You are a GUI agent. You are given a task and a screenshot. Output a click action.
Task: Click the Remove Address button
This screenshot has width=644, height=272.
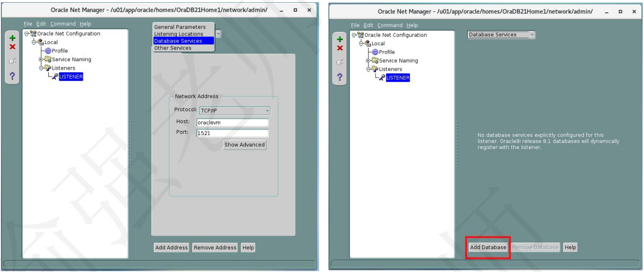(x=215, y=248)
